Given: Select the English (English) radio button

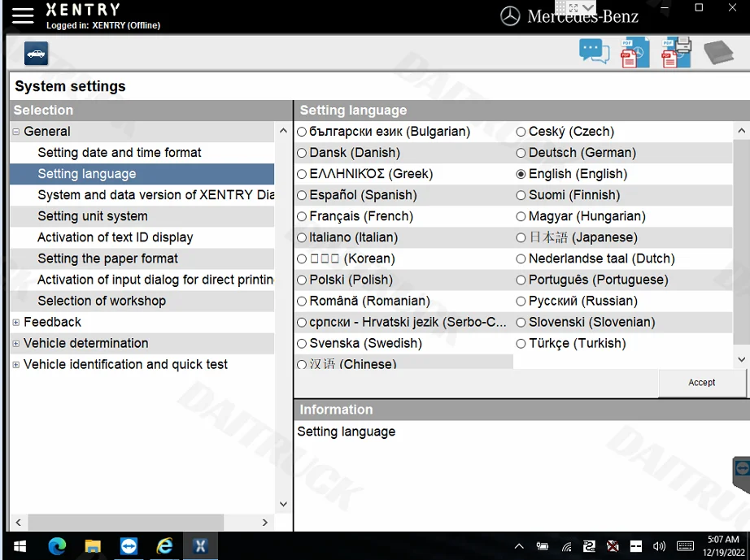Looking at the screenshot, I should [x=521, y=174].
